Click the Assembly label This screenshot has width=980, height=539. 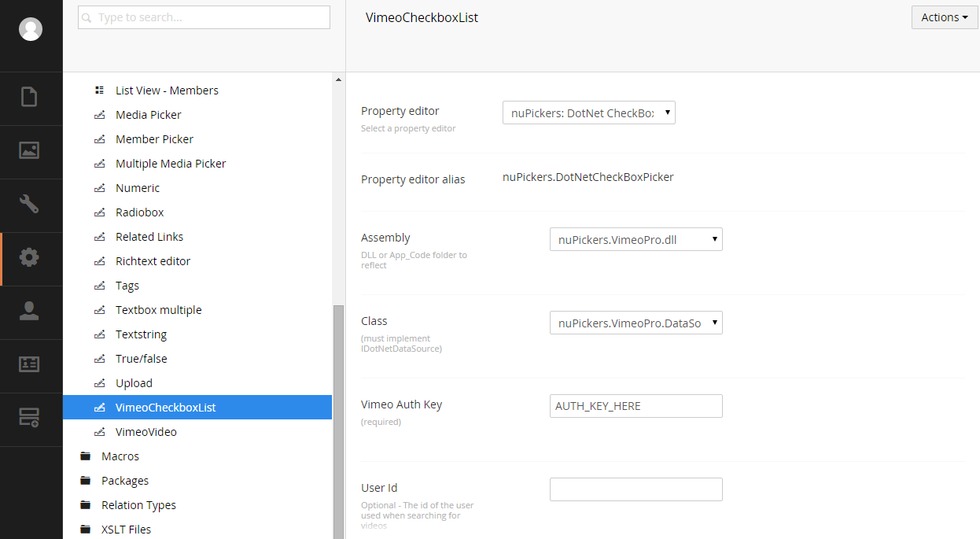[x=385, y=238]
